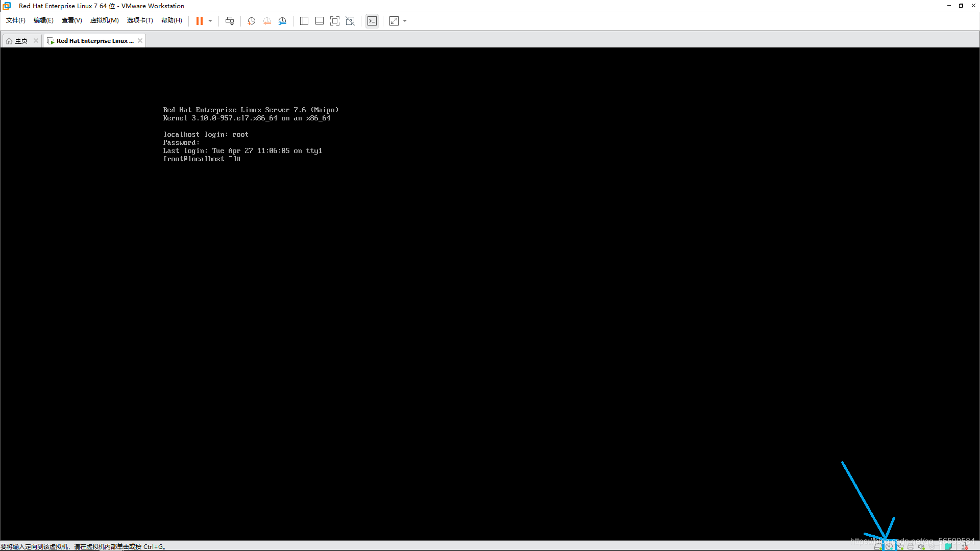Viewport: 980px width, 551px height.
Task: Toggle the thumbnail bar view
Action: pos(320,21)
